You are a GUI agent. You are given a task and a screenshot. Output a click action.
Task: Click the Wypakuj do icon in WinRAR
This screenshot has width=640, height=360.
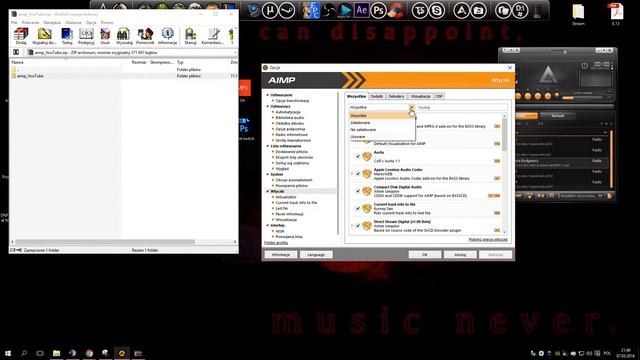click(x=44, y=36)
